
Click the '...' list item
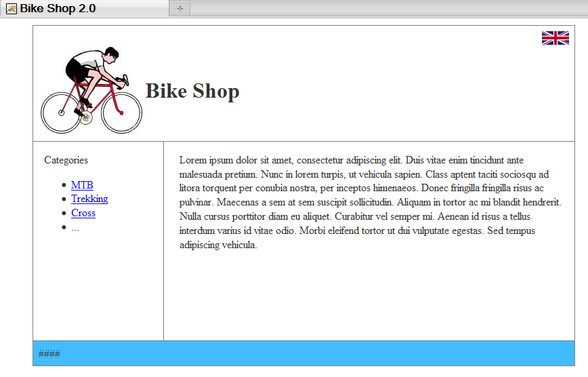tap(75, 228)
